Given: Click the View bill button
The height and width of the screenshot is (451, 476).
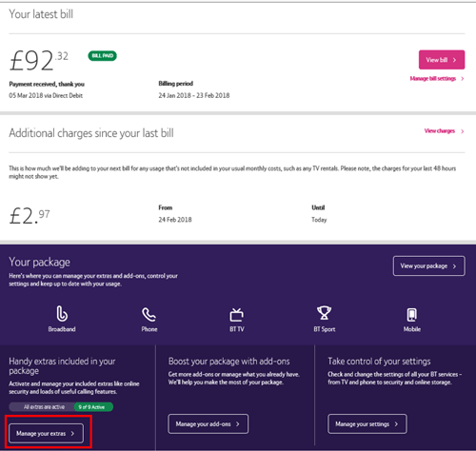Looking at the screenshot, I should coord(442,60).
